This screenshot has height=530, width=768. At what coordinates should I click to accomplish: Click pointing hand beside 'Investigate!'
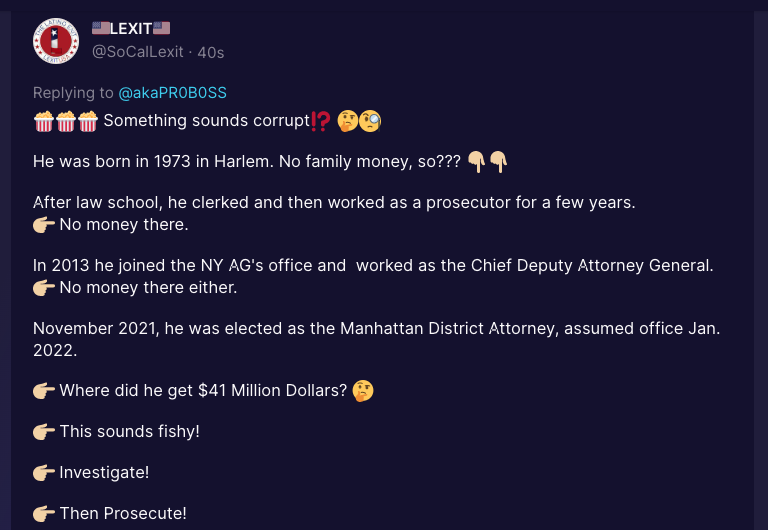(44, 473)
